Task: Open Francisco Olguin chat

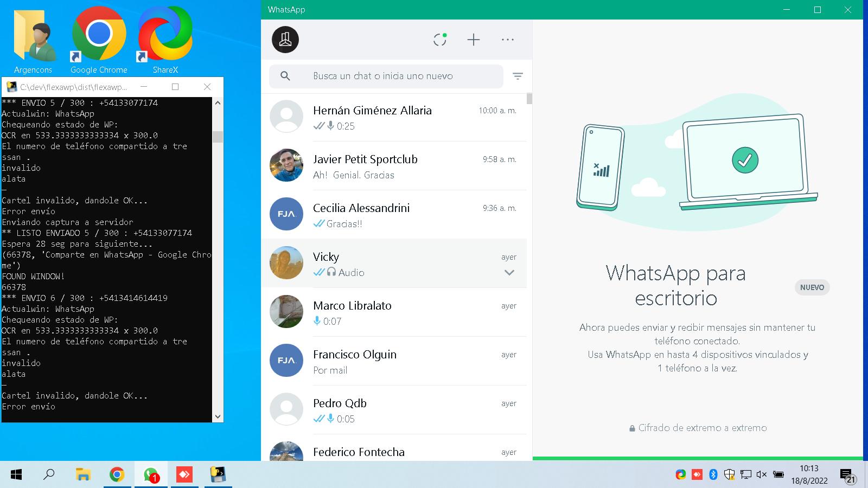Action: [394, 361]
